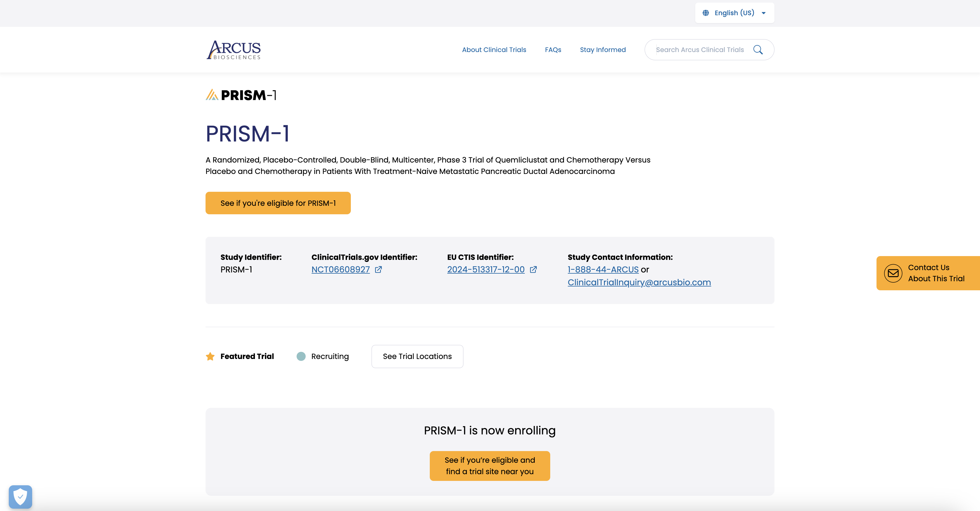Open Contact Us About This Trial panel
This screenshot has width=980, height=511.
[x=928, y=273]
